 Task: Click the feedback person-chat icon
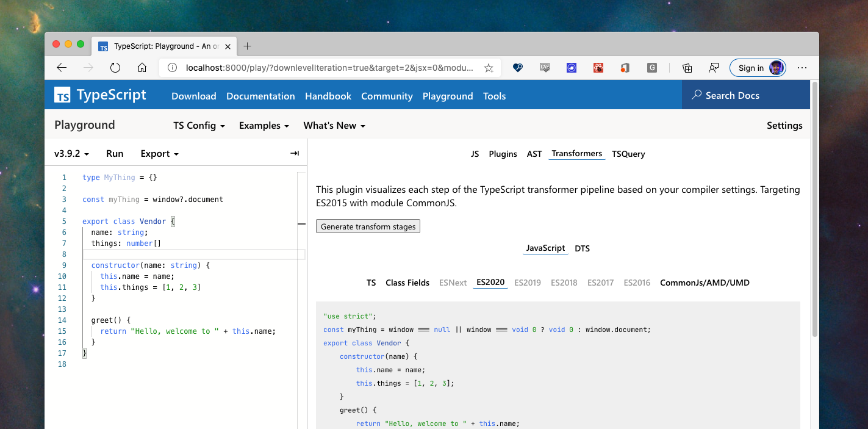[714, 68]
